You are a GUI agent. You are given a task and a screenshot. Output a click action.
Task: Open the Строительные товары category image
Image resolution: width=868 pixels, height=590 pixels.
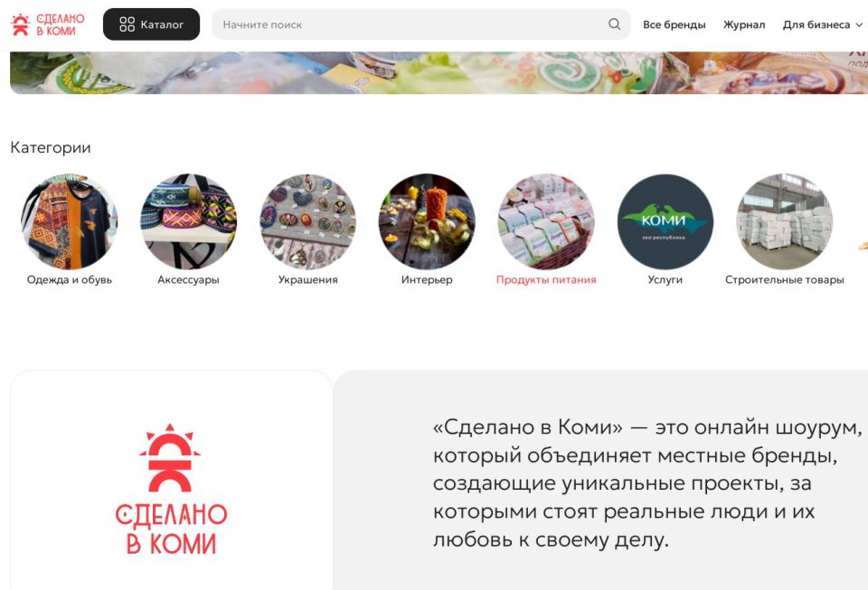coord(785,221)
